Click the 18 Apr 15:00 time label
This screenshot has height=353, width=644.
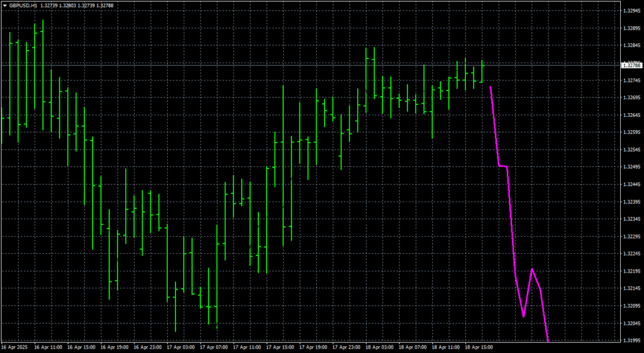(479, 347)
